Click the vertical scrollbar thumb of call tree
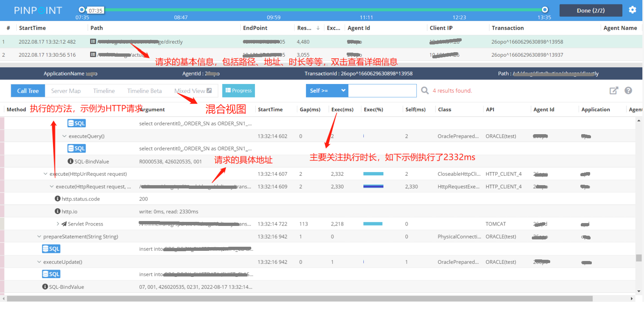The width and height of the screenshot is (644, 323). tap(639, 258)
